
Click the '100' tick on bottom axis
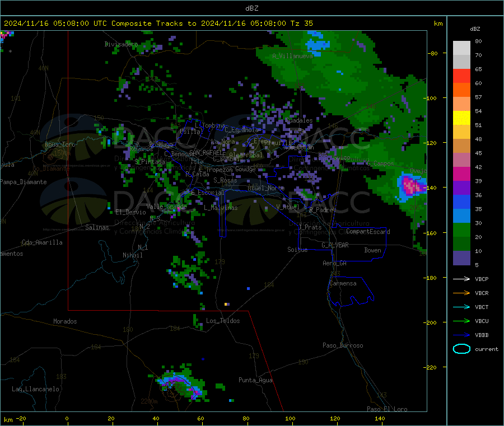pyautogui.click(x=290, y=418)
